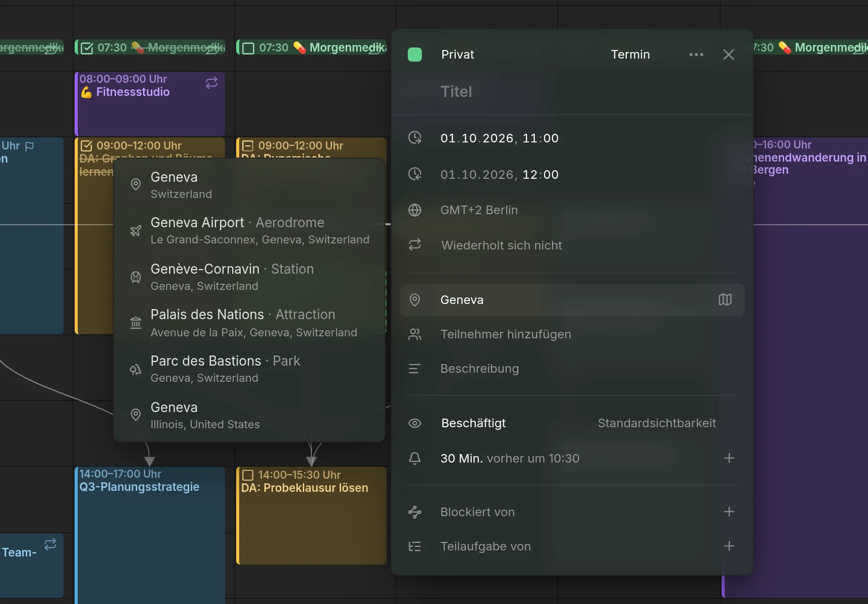Open the Privat calendar selector
This screenshot has height=604, width=868.
[x=457, y=55]
